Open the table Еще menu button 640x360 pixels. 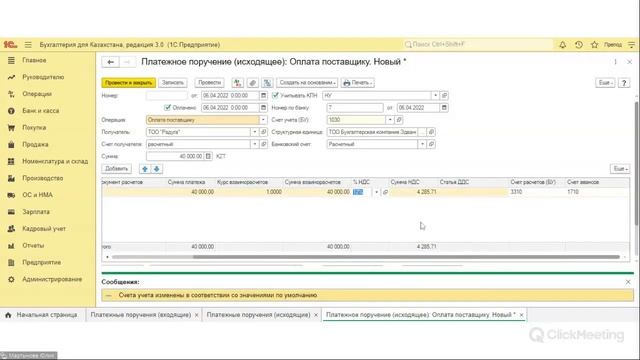click(x=620, y=169)
